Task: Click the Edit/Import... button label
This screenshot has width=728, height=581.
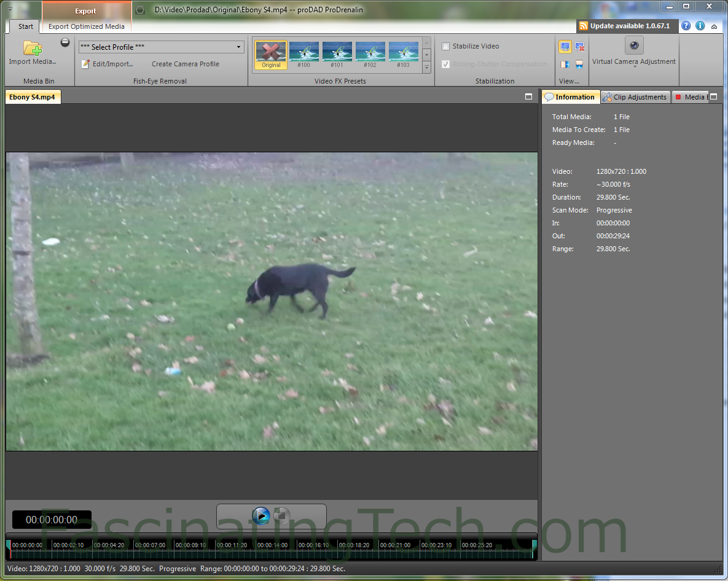Action: 113,64
